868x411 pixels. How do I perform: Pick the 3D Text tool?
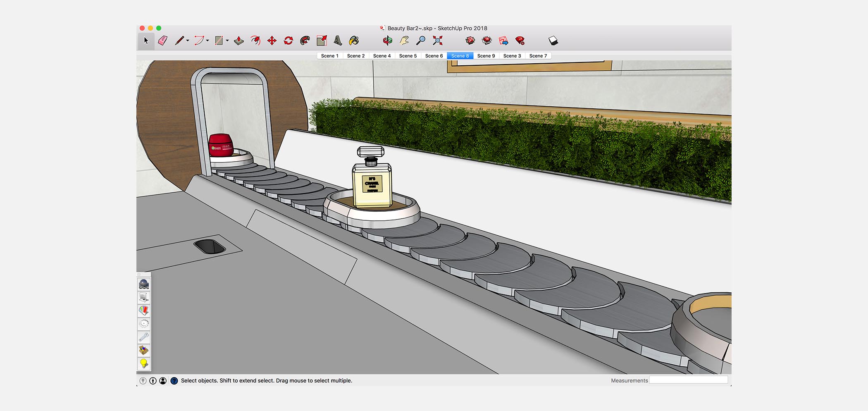pos(338,41)
